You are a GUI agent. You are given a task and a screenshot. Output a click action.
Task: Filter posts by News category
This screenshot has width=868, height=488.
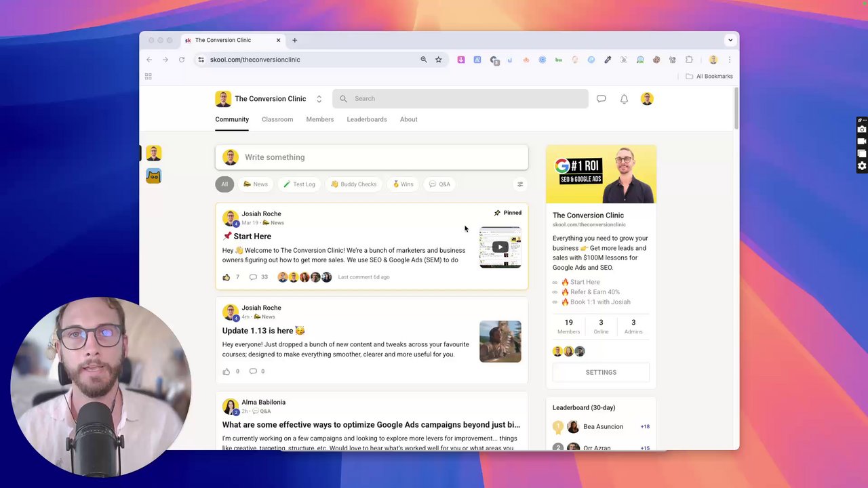click(256, 184)
